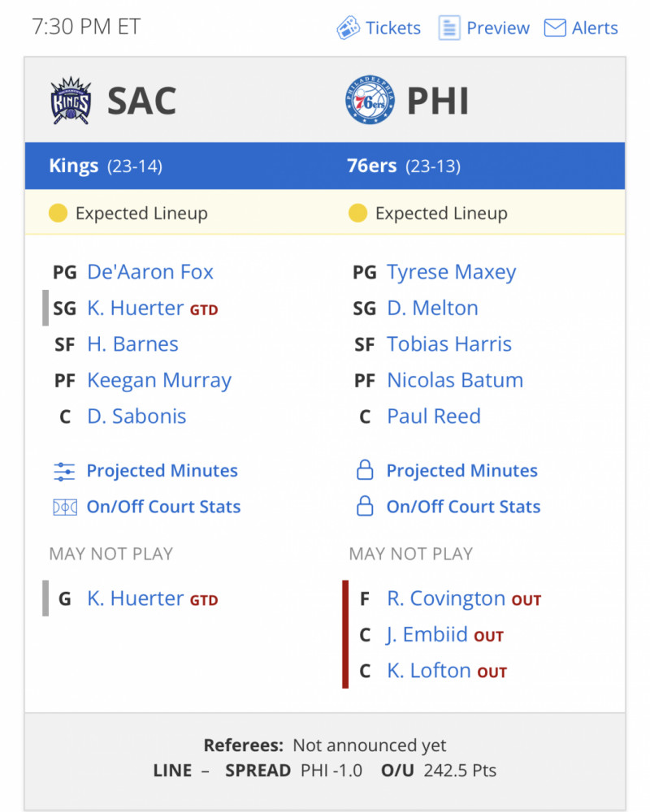Open 76ers On/Off Court Stats link
This screenshot has width=650, height=812.
tap(463, 507)
